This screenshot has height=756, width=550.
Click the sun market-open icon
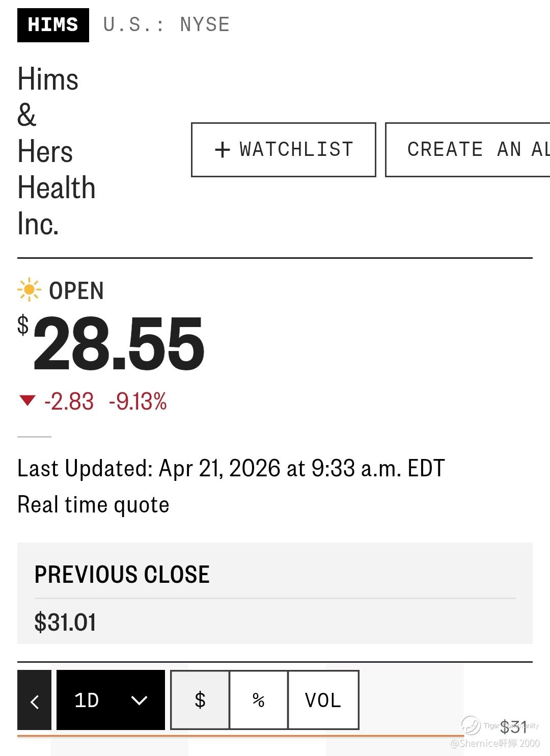[x=29, y=290]
